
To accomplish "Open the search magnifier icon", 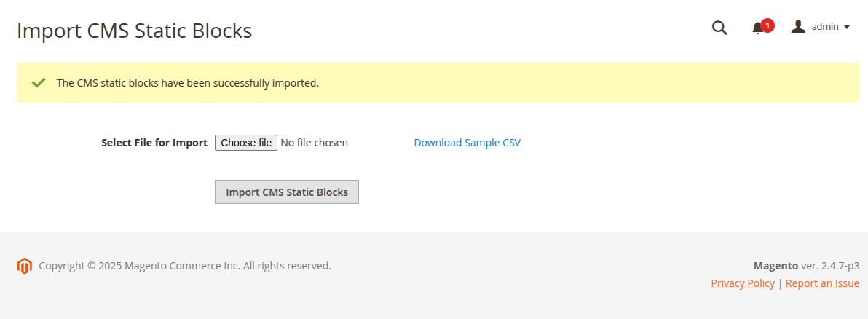I will 719,28.
